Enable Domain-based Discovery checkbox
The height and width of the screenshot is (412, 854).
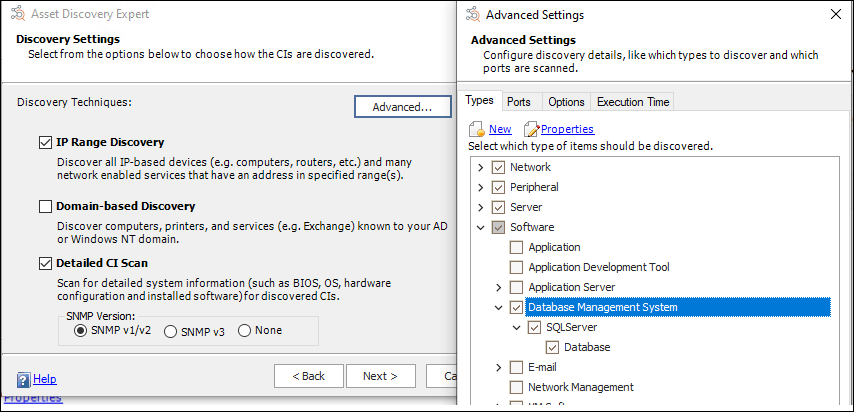click(x=44, y=207)
